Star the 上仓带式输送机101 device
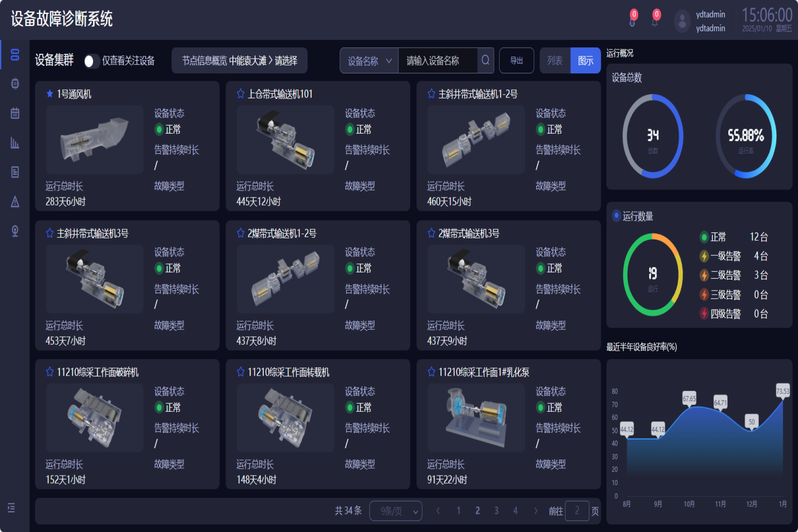The width and height of the screenshot is (798, 532). (x=240, y=94)
